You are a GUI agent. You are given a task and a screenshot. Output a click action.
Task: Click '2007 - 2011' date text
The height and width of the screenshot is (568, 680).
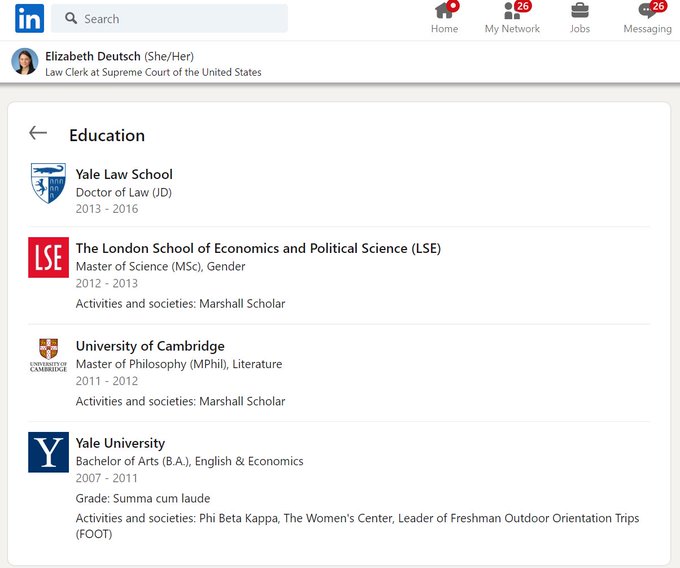(x=107, y=478)
